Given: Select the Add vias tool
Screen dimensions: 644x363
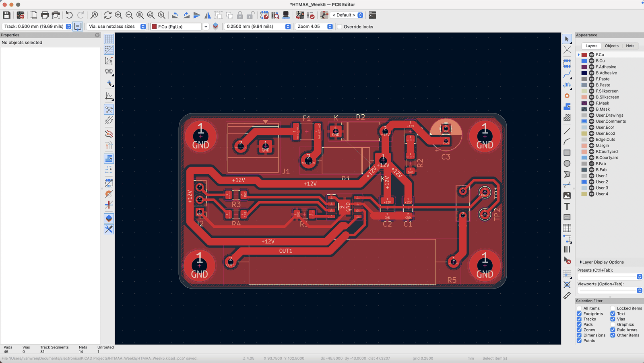Looking at the screenshot, I should tap(567, 96).
